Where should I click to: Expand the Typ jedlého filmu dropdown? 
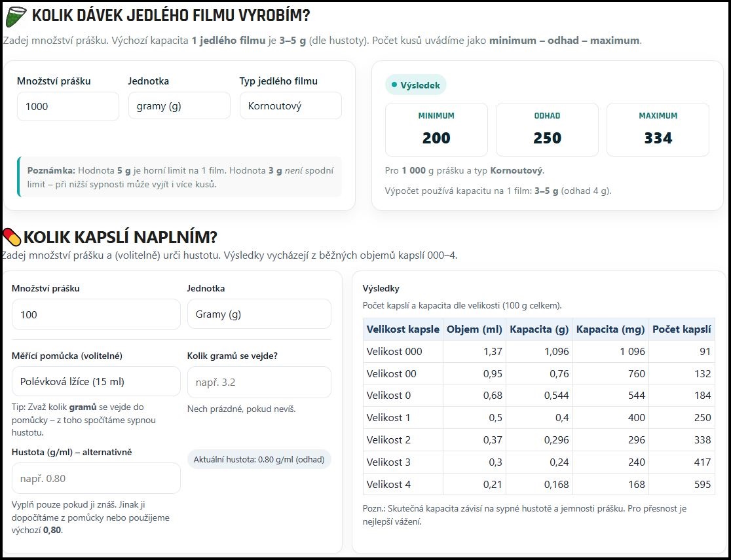[x=290, y=106]
